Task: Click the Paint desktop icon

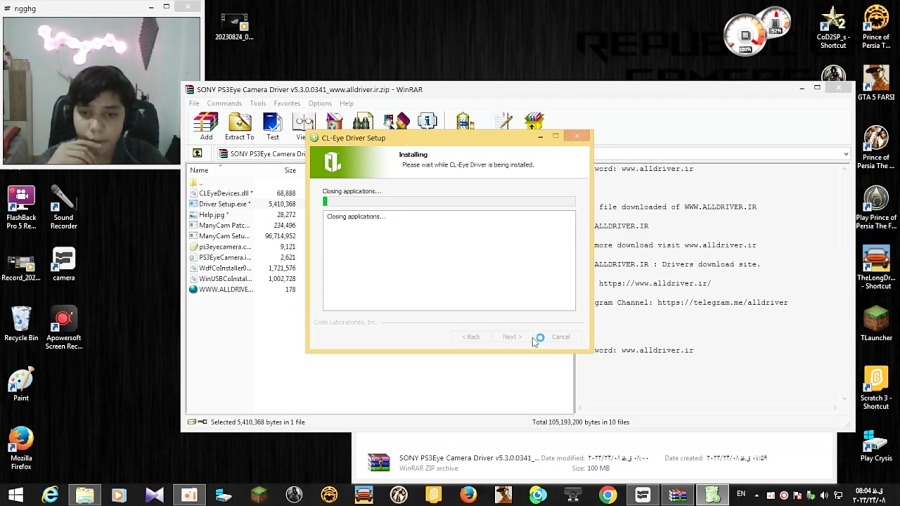Action: coord(21,384)
